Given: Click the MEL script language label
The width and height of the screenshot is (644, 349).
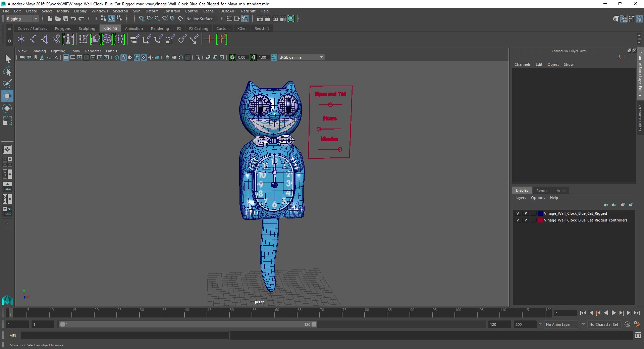Looking at the screenshot, I should (13, 336).
